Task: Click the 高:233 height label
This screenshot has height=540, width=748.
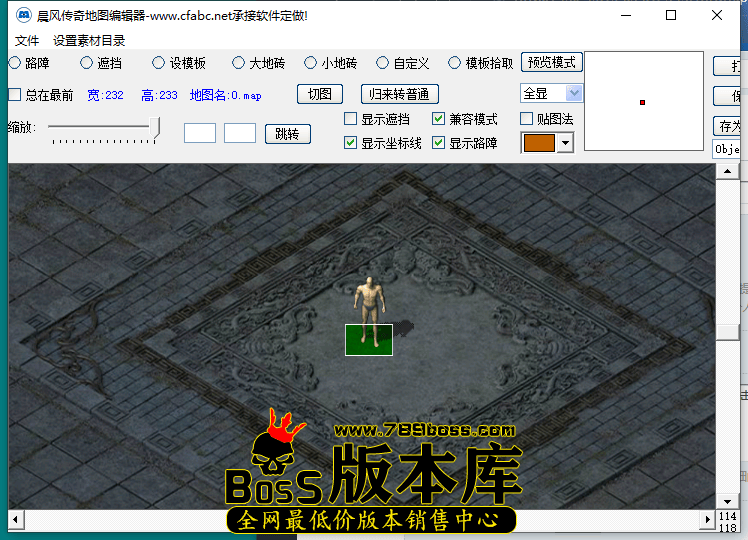Action: click(x=159, y=95)
